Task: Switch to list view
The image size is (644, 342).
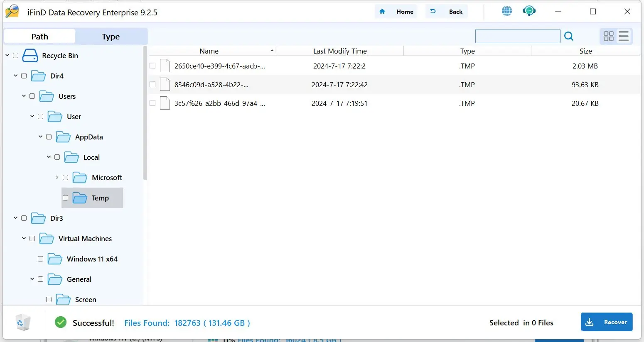Action: tap(624, 37)
